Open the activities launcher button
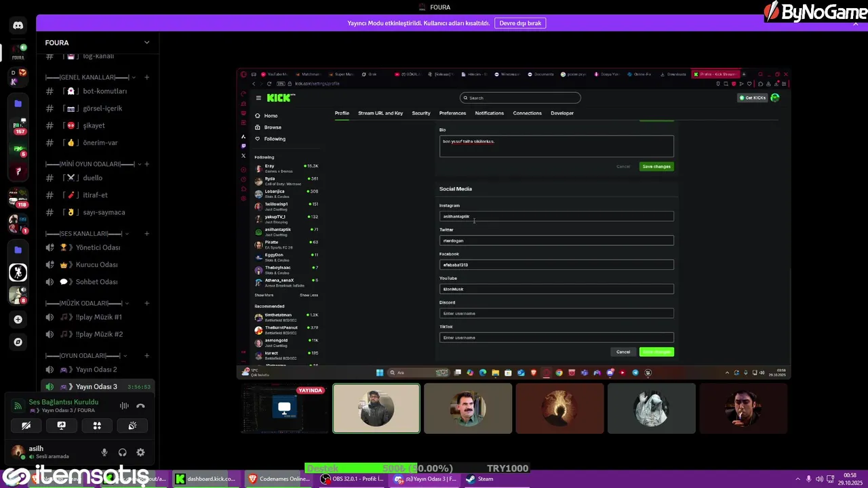This screenshot has height=488, width=868. 97,426
